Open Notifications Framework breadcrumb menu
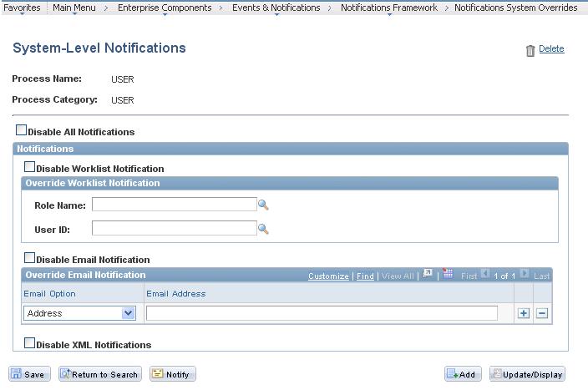This screenshot has height=390, width=588. (388, 8)
